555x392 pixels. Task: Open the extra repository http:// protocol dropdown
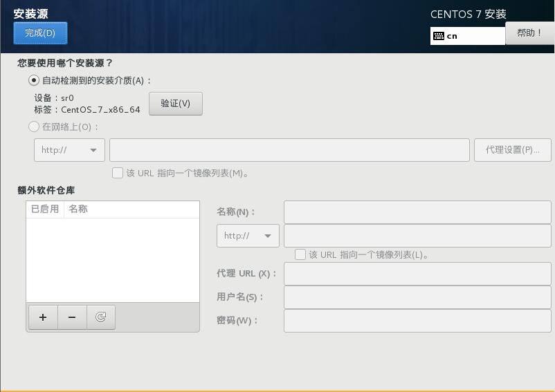click(x=248, y=236)
